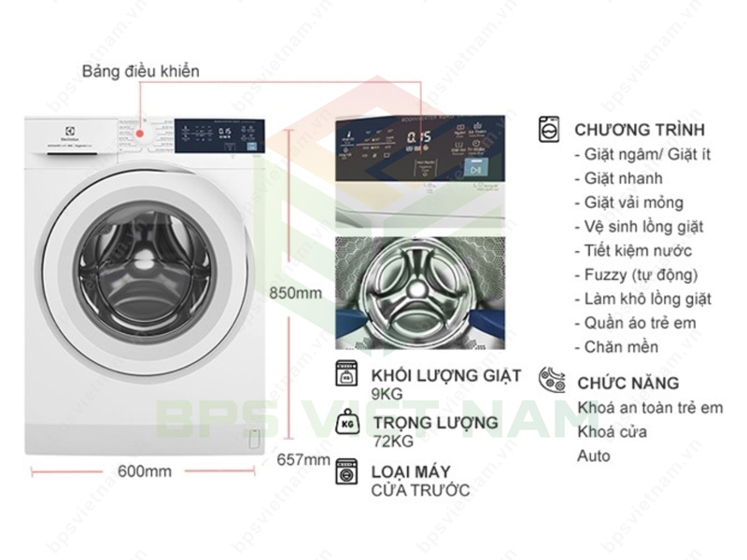Click the 'Giặt nhanh' program entry
747x560 pixels.
pos(618,178)
